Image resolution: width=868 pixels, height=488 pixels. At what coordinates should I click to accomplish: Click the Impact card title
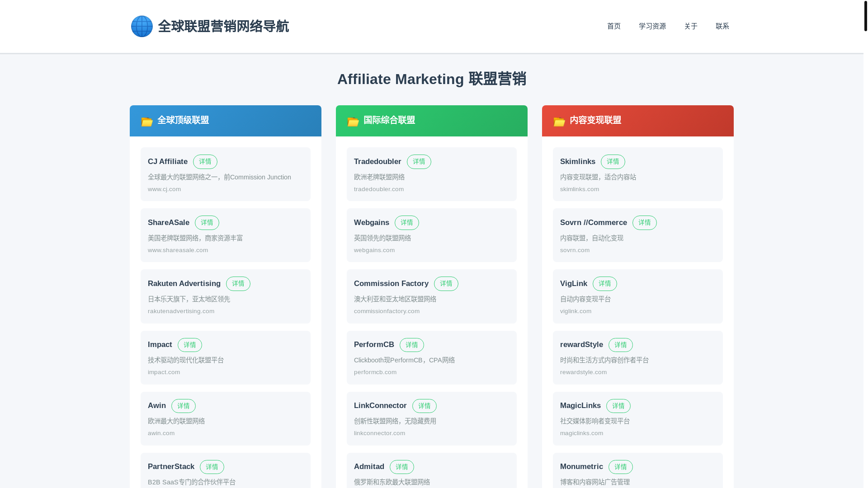point(160,345)
